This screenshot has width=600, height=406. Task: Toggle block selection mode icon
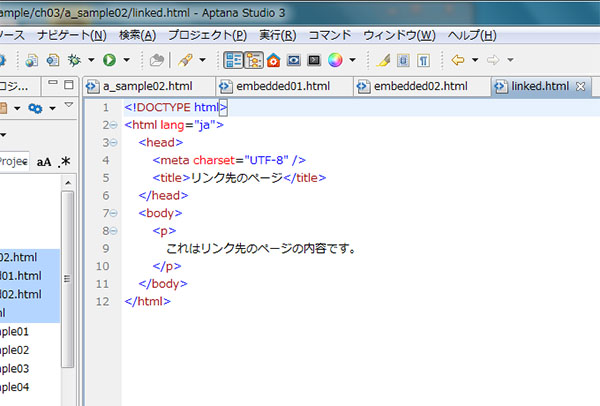[403, 60]
